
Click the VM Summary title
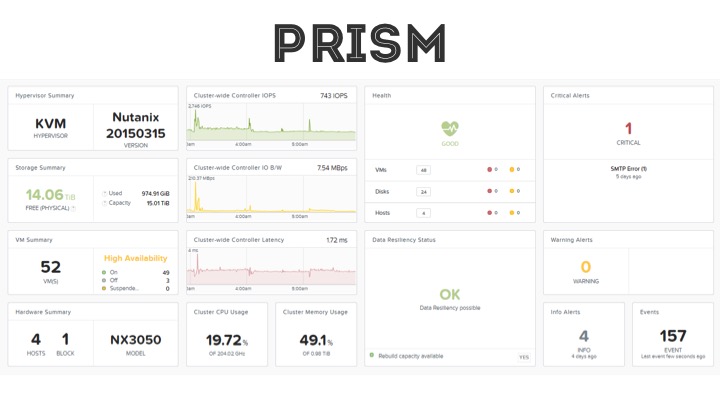[34, 240]
